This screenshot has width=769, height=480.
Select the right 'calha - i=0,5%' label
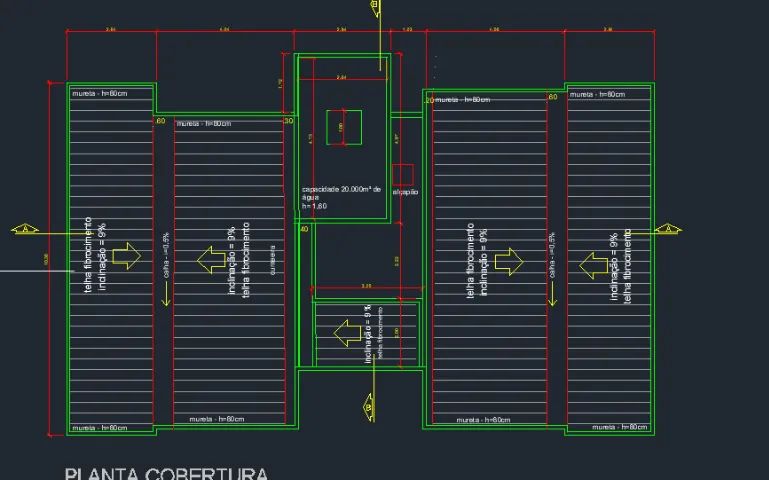552,255
